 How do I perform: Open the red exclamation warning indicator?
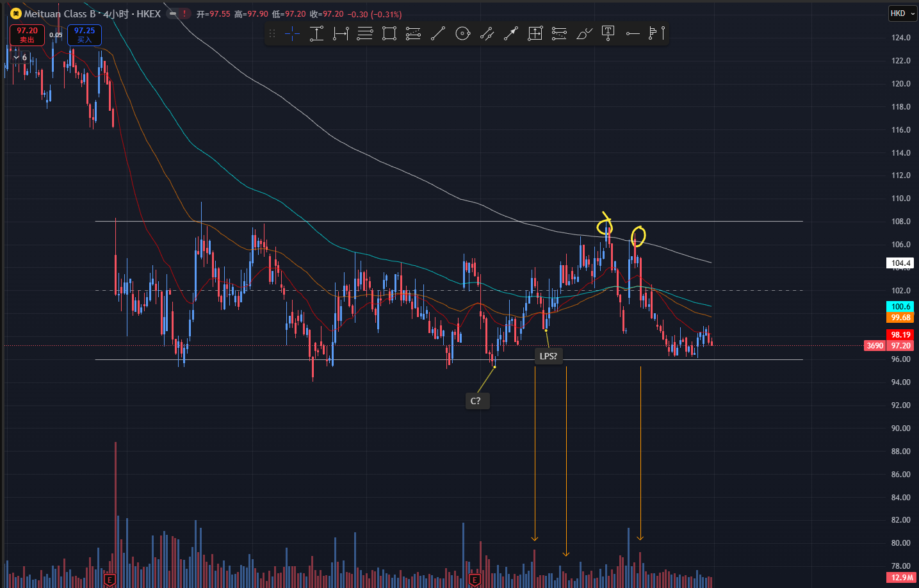185,13
